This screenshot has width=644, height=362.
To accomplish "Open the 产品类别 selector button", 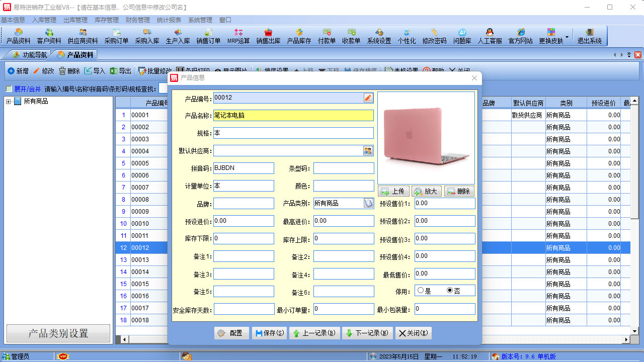I will click(369, 203).
